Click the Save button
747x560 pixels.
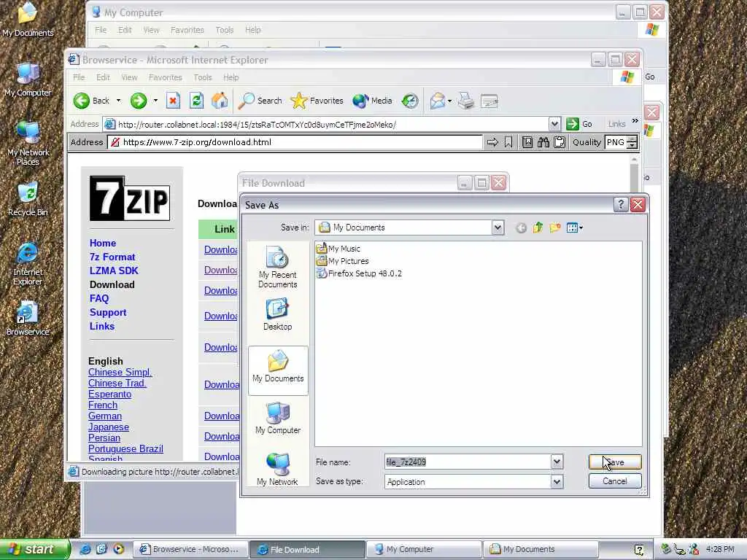click(615, 462)
